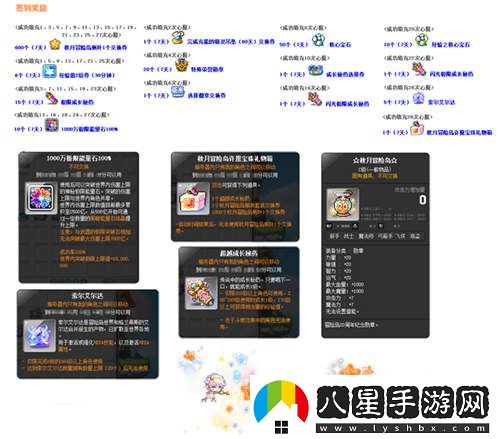Image resolution: width=500 pixels, height=439 pixels.
Task: Click the 1000万极限能量石100% tooltip title
Action: click(79, 158)
